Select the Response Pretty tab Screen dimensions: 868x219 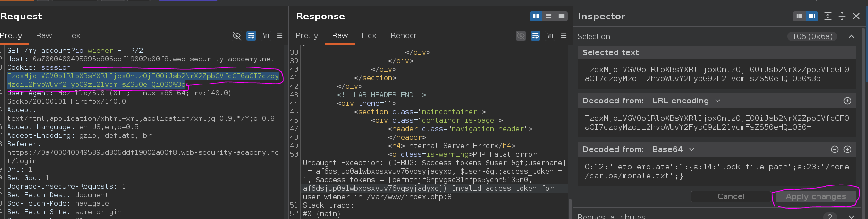point(307,35)
